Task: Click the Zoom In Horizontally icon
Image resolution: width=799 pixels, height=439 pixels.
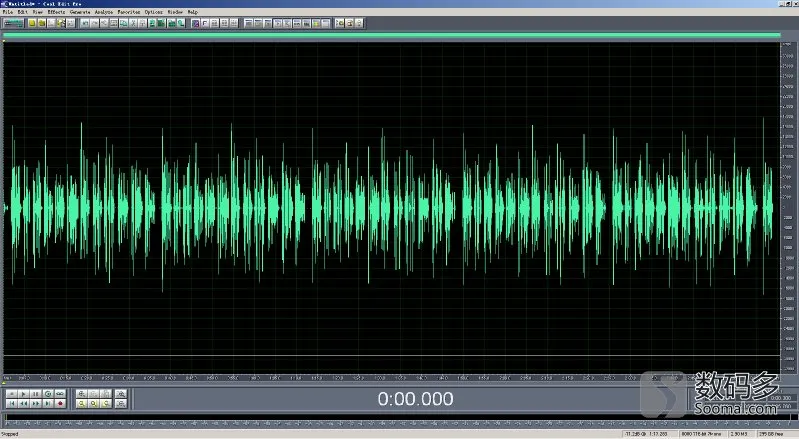Action: [x=82, y=394]
